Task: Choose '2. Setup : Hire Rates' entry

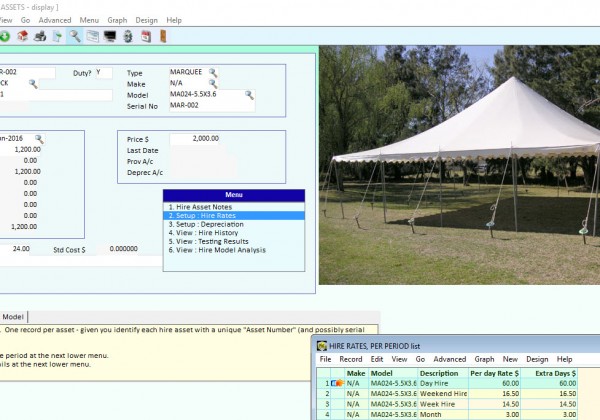Action: pos(234,216)
